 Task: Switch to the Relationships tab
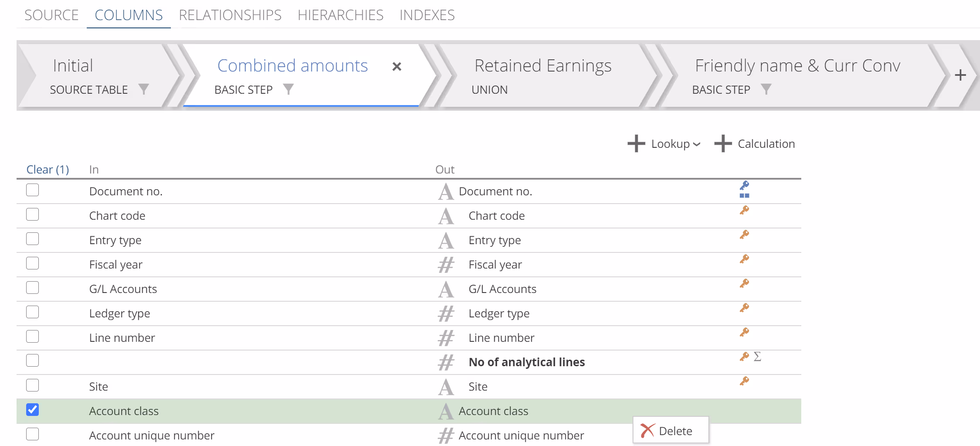pyautogui.click(x=230, y=15)
